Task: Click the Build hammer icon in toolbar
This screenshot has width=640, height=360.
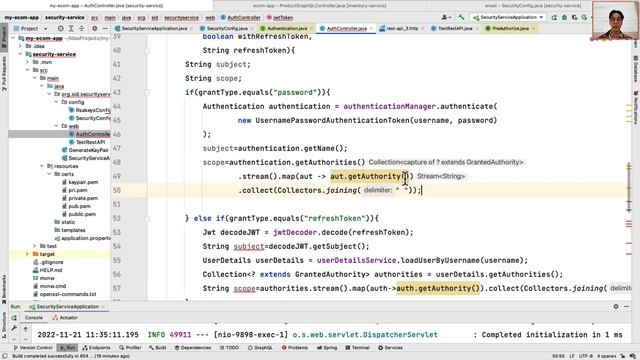Action: [461, 18]
